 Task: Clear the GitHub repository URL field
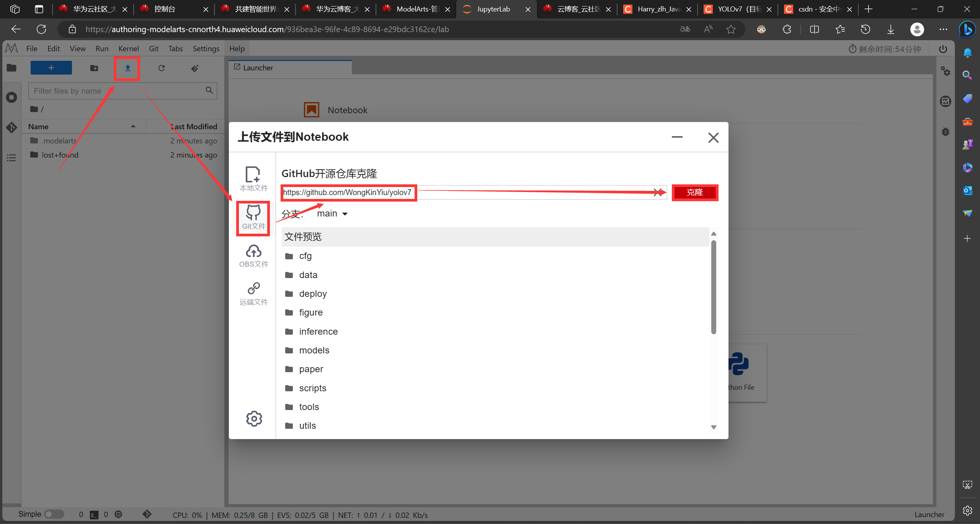658,192
